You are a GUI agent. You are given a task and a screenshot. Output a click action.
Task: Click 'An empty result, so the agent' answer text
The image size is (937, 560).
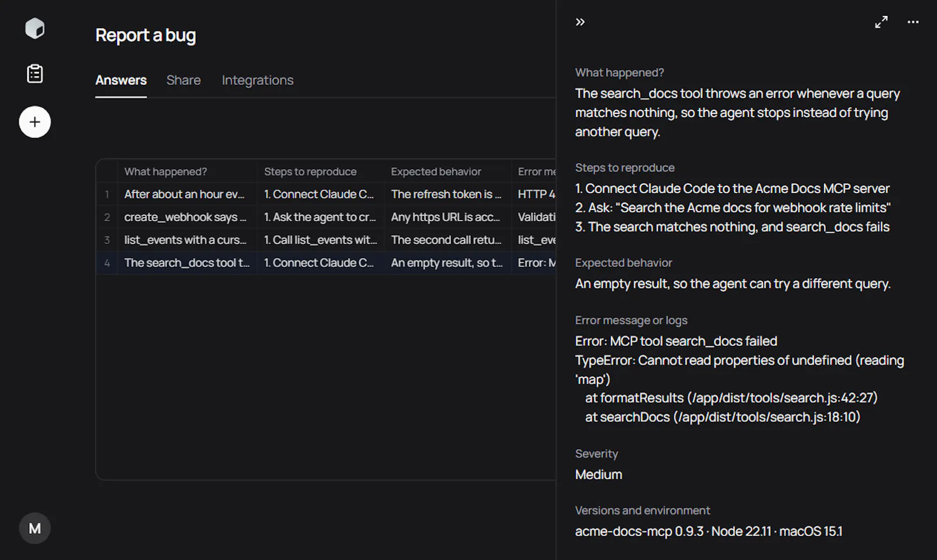pyautogui.click(x=733, y=284)
